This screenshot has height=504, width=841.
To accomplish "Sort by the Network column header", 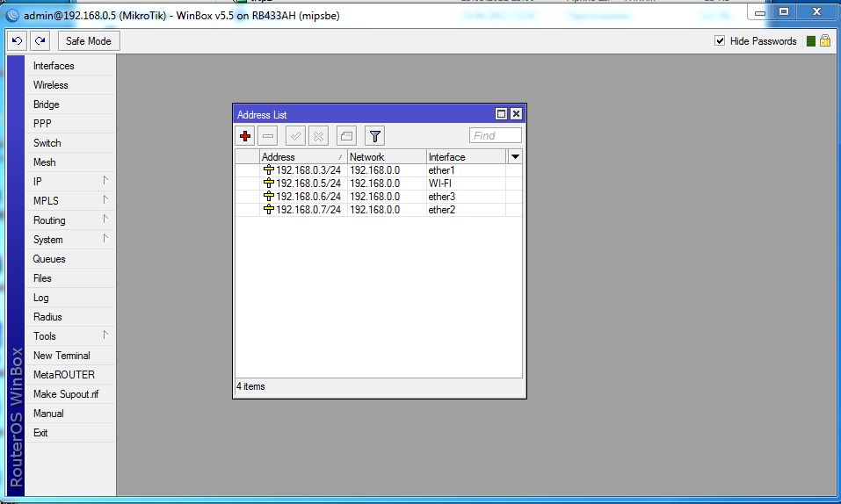I will pos(387,156).
